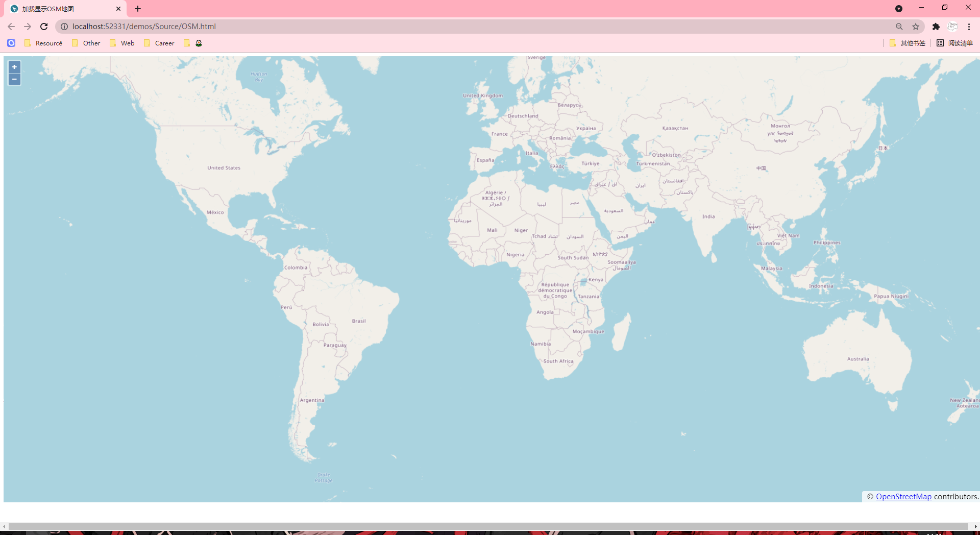This screenshot has height=535, width=980.
Task: Toggle bookmark star for current page
Action: [x=916, y=26]
